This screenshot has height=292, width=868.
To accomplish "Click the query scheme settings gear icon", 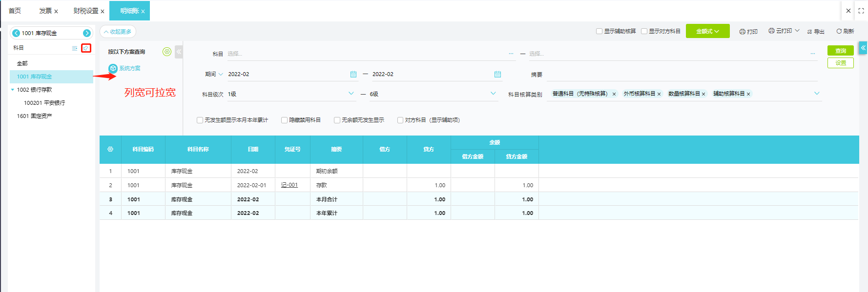I will tap(167, 52).
